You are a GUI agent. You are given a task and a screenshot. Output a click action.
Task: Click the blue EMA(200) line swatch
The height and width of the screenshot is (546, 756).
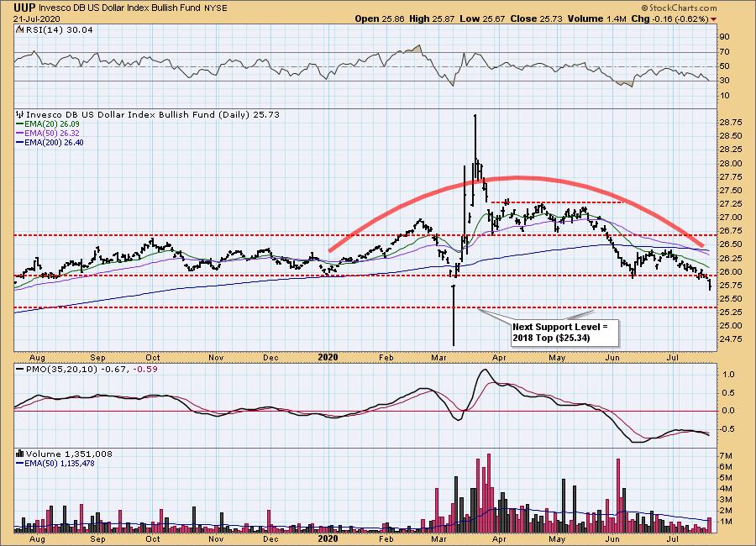20,142
